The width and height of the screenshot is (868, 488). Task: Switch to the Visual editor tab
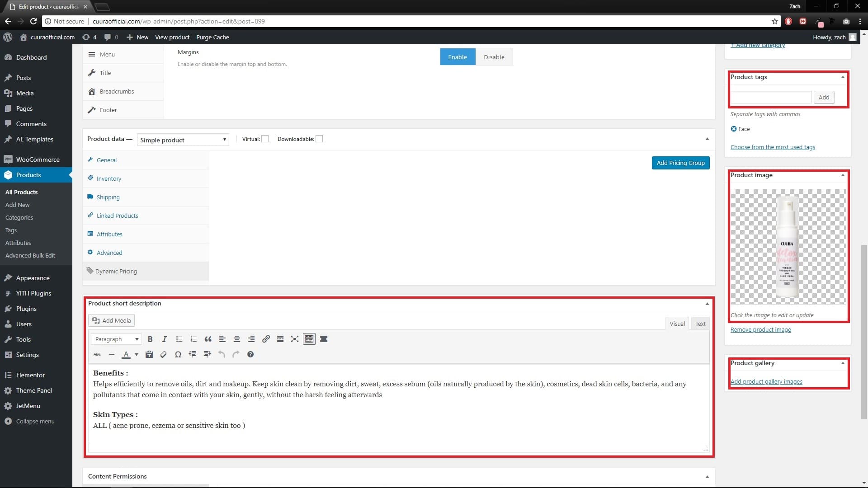[x=677, y=324]
